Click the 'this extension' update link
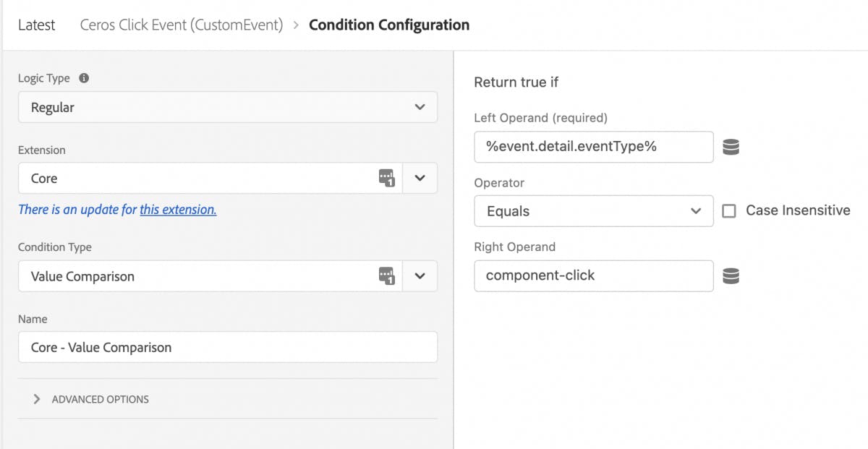 (178, 210)
